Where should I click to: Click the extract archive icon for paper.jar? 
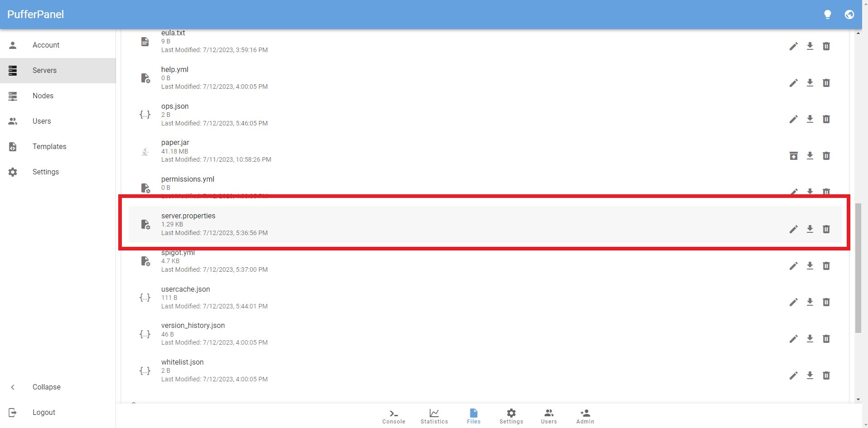click(793, 156)
